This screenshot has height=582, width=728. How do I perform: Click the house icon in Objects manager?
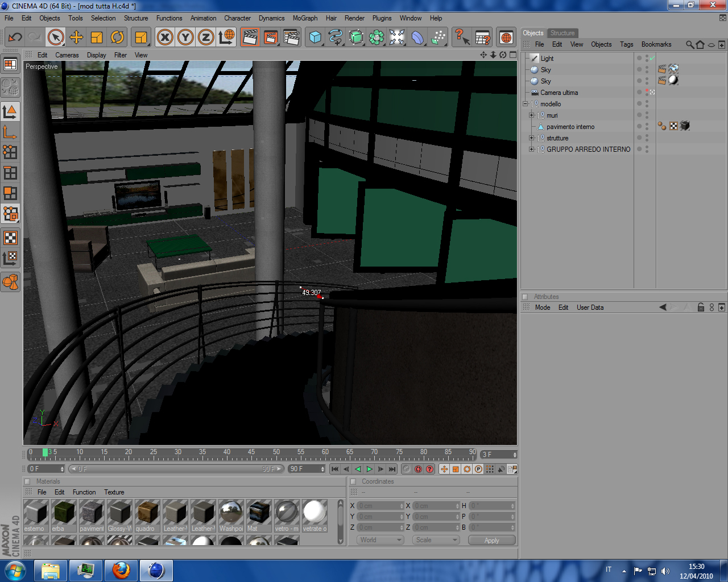tap(700, 44)
